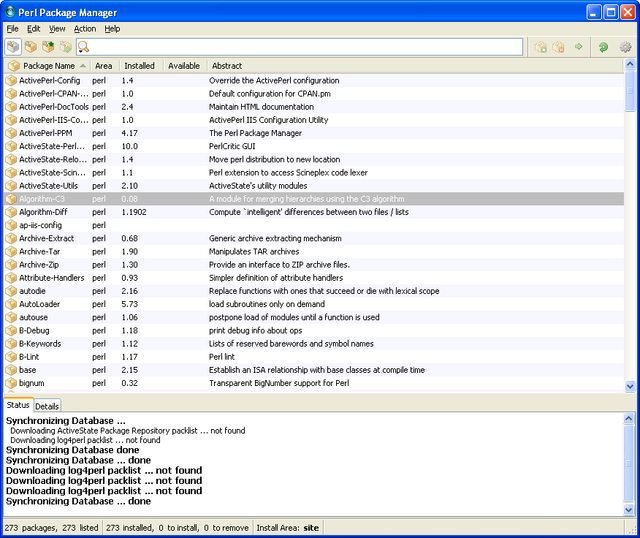Toggle the installed packages view filter
The width and height of the screenshot is (640, 538).
coord(31,47)
